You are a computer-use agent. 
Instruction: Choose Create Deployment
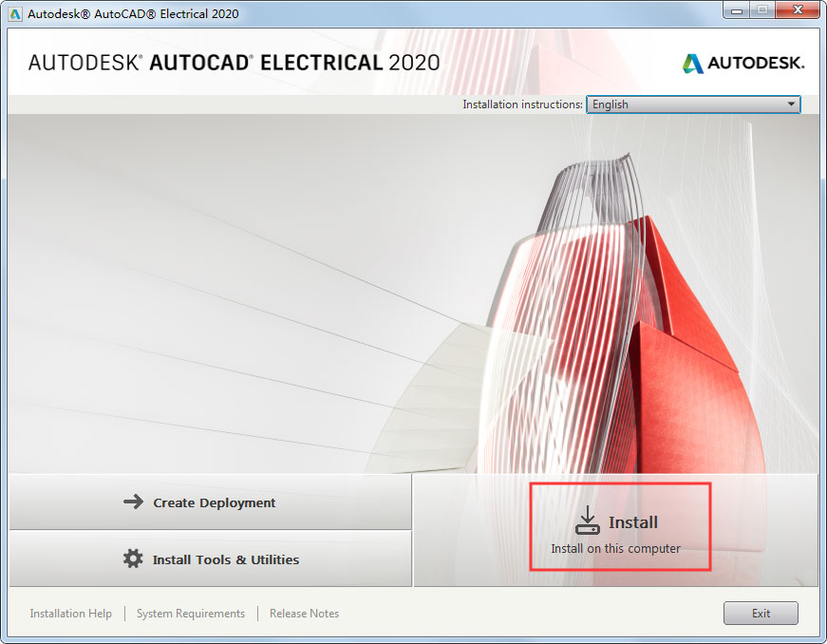click(211, 502)
